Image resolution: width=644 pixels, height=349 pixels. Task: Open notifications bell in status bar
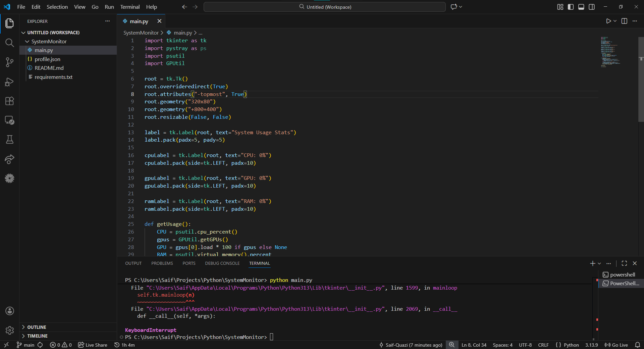coord(637,345)
